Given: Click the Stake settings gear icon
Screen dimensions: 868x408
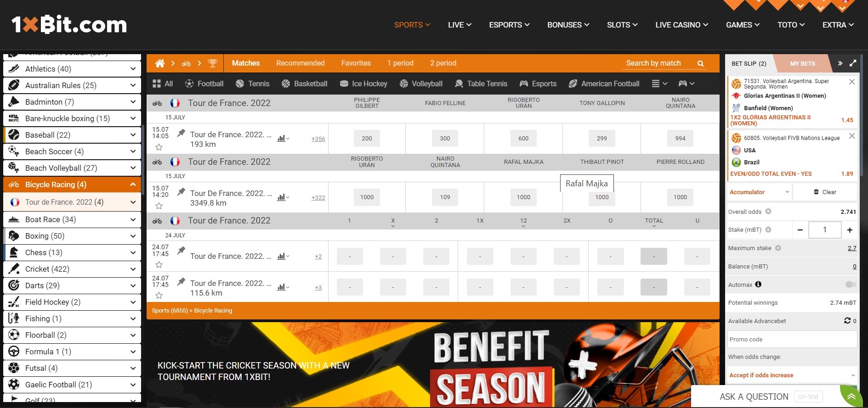Looking at the screenshot, I should 768,229.
